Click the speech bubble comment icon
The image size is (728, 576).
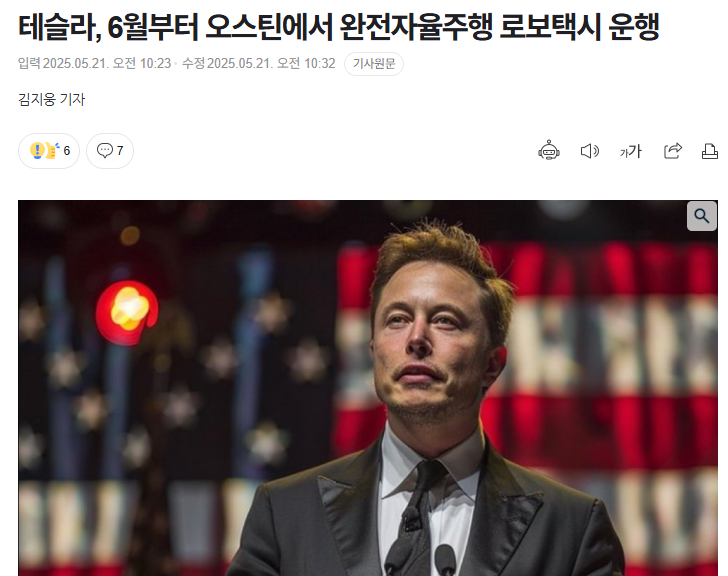104,150
